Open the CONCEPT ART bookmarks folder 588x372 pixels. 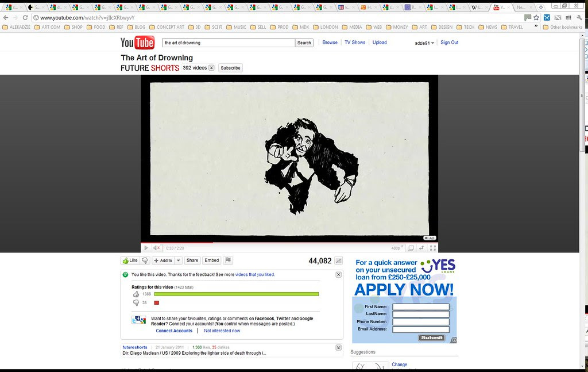point(167,27)
